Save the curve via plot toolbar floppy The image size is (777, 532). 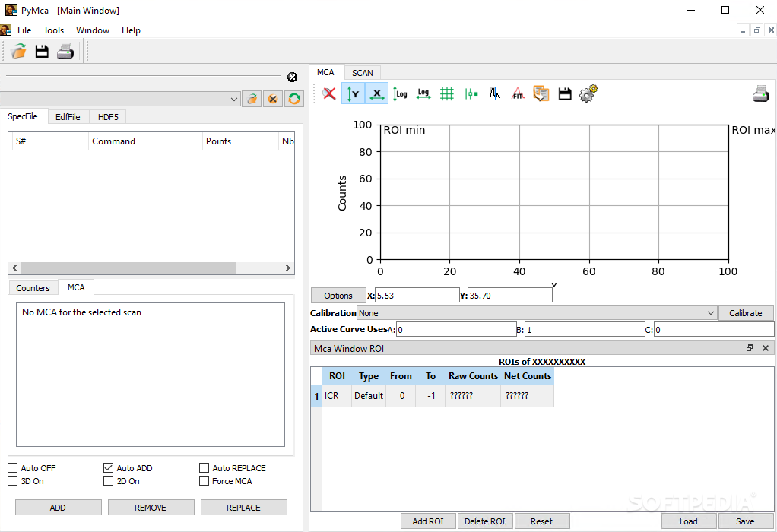565,93
